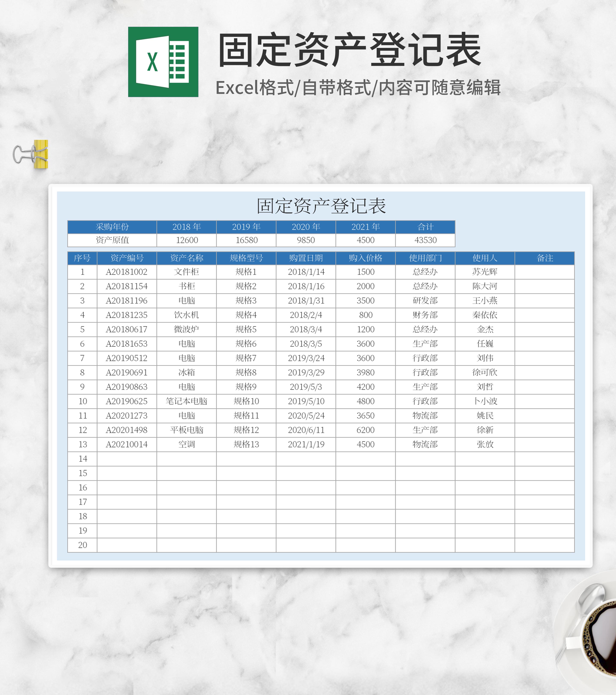Image resolution: width=616 pixels, height=695 pixels.
Task: Click the large 固定资产登记表 heading
Action: [x=349, y=50]
